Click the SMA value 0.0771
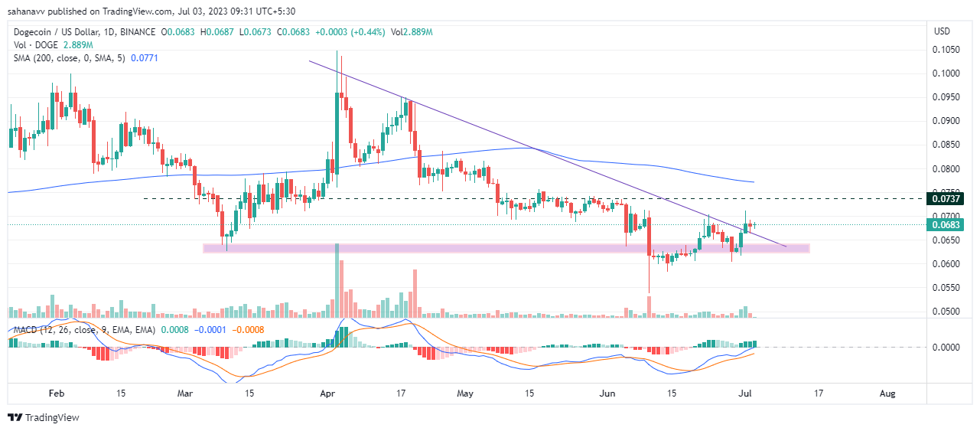980x431 pixels. pyautogui.click(x=143, y=57)
